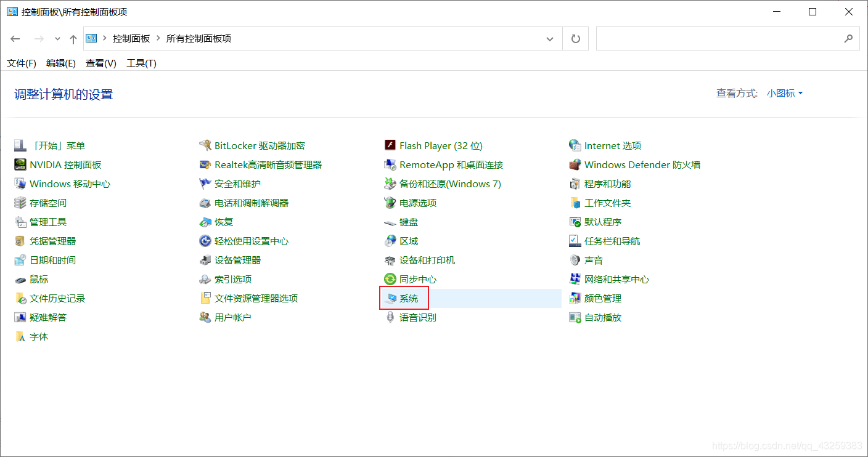Open the 存储空间 icon
This screenshot has width=868, height=457.
click(20, 203)
